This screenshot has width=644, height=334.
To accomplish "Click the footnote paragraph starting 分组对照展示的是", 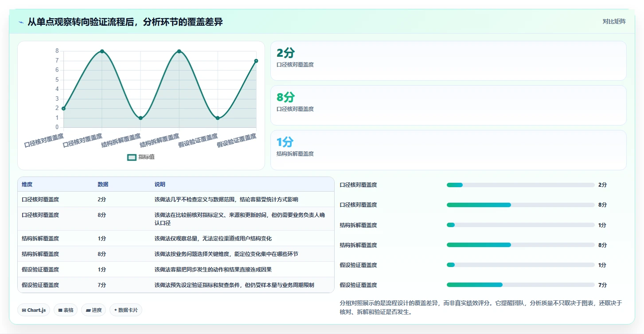I will pyautogui.click(x=481, y=307).
